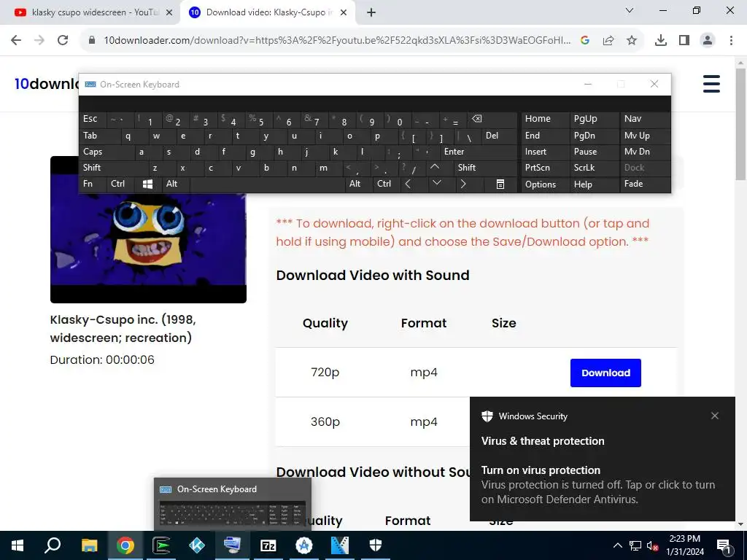Toggle left Shift key on On-Screen Keyboard
Screen dimensions: 747x560
coord(112,168)
